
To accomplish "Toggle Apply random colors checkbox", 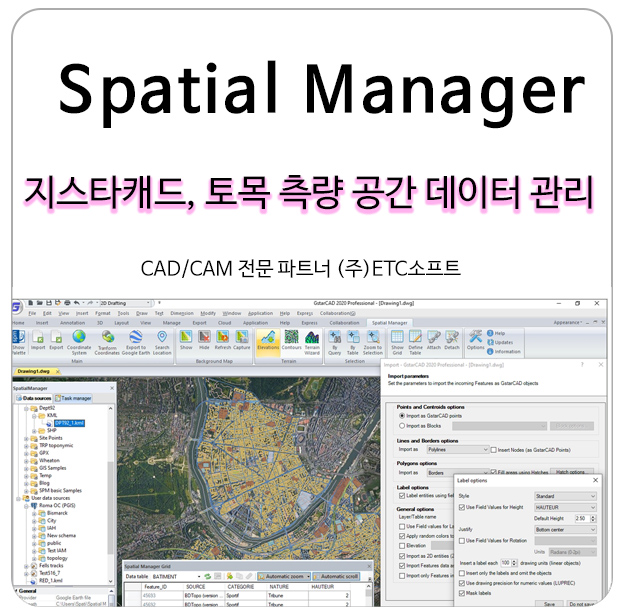I will pyautogui.click(x=402, y=536).
